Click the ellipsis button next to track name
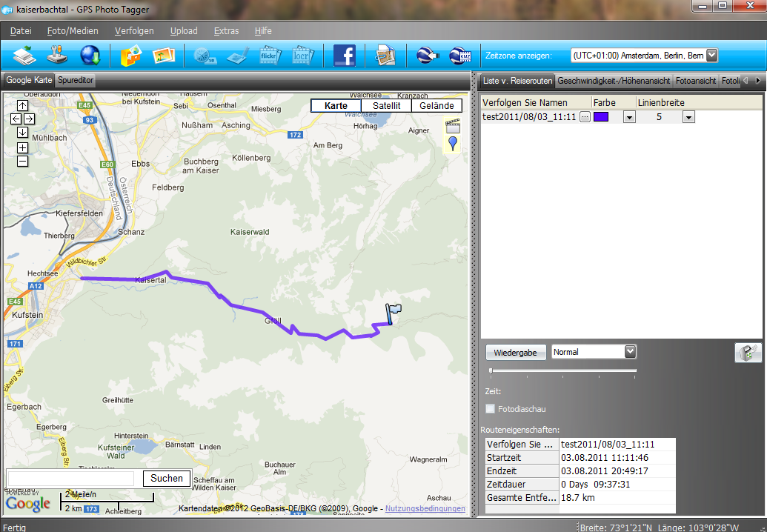 tap(585, 117)
